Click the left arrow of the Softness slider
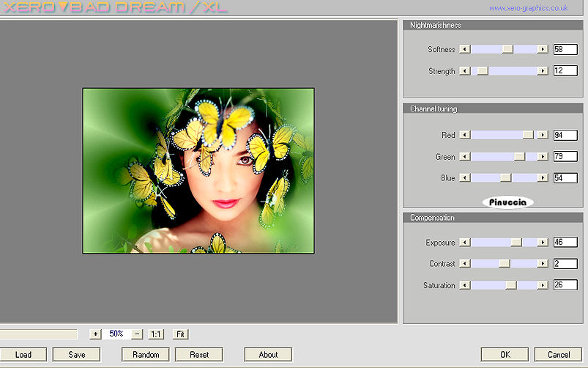Screen dimensions: 588x368 coord(465,49)
